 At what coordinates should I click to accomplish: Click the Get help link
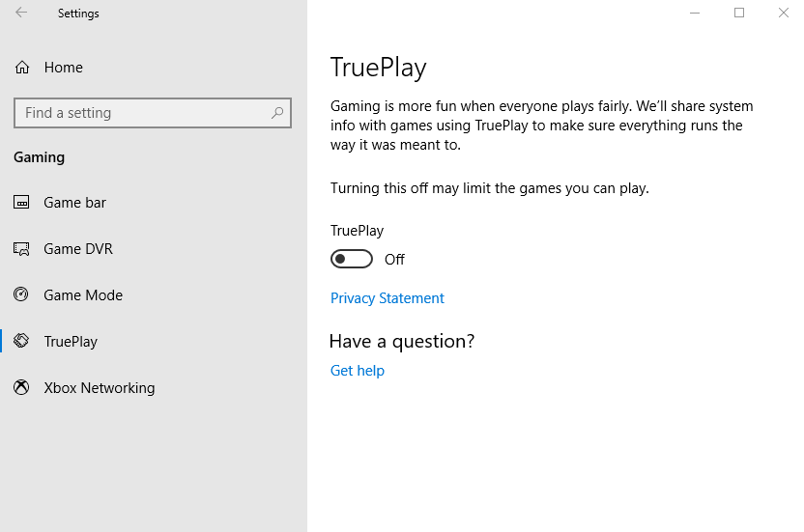358,371
